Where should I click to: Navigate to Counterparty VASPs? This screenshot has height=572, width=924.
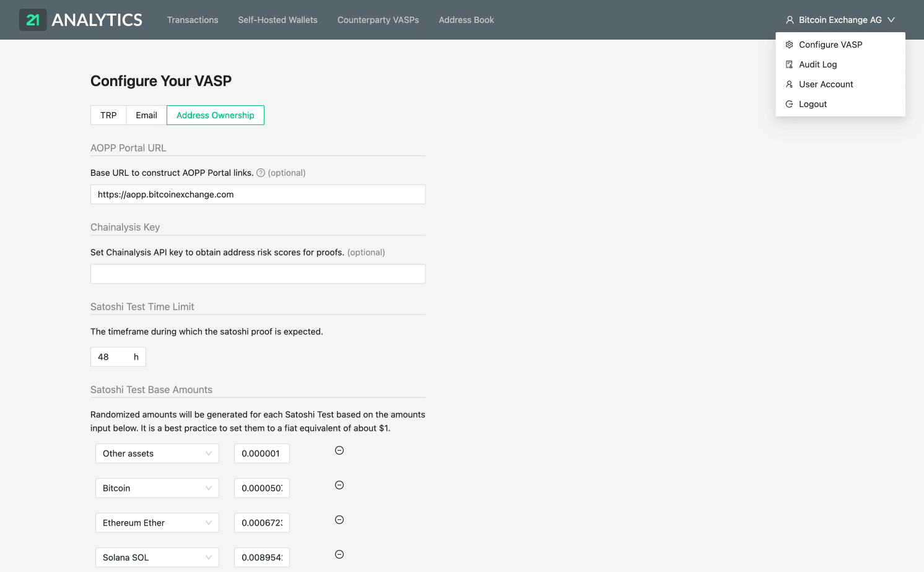[378, 19]
